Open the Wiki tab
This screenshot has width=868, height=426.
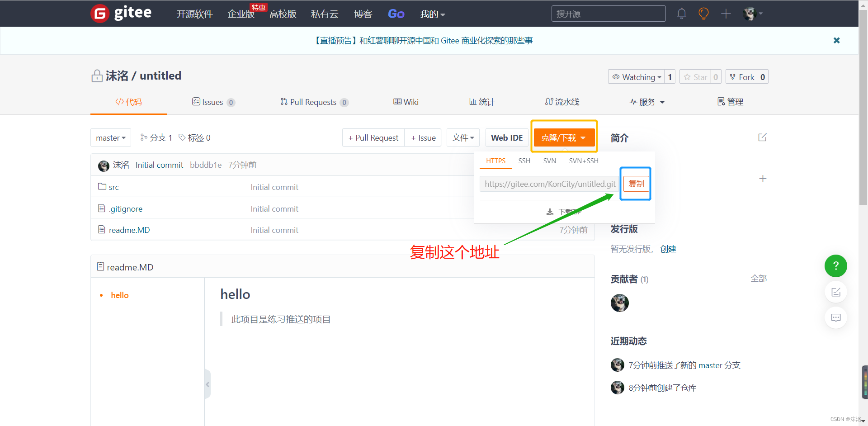click(x=406, y=102)
